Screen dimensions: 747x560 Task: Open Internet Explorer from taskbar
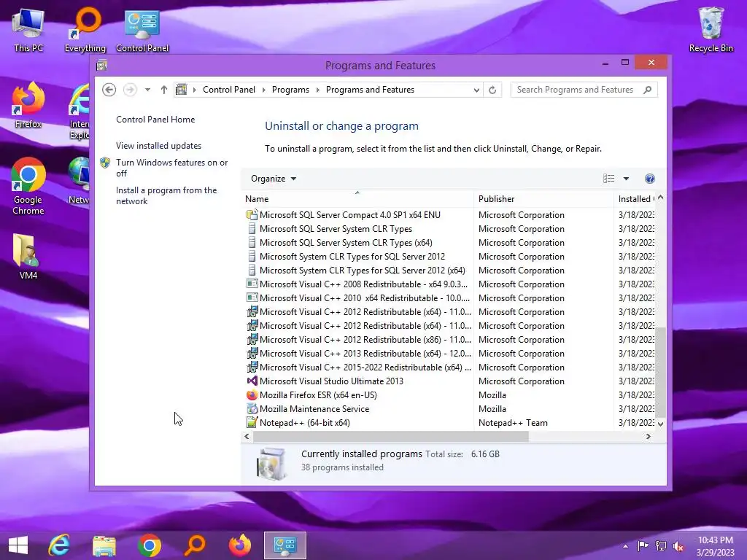(59, 545)
